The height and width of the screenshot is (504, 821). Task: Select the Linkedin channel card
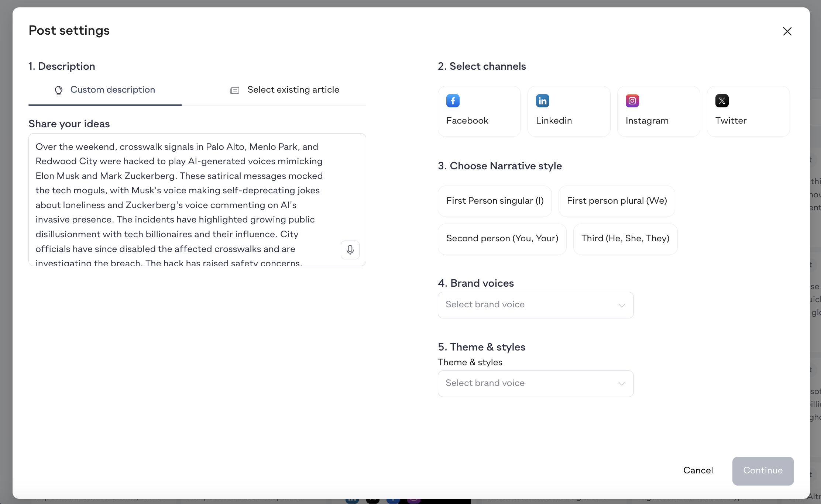[x=569, y=111]
